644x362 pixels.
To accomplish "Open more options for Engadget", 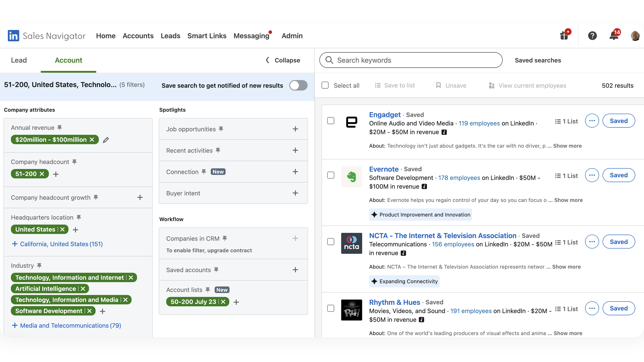I will [x=592, y=121].
